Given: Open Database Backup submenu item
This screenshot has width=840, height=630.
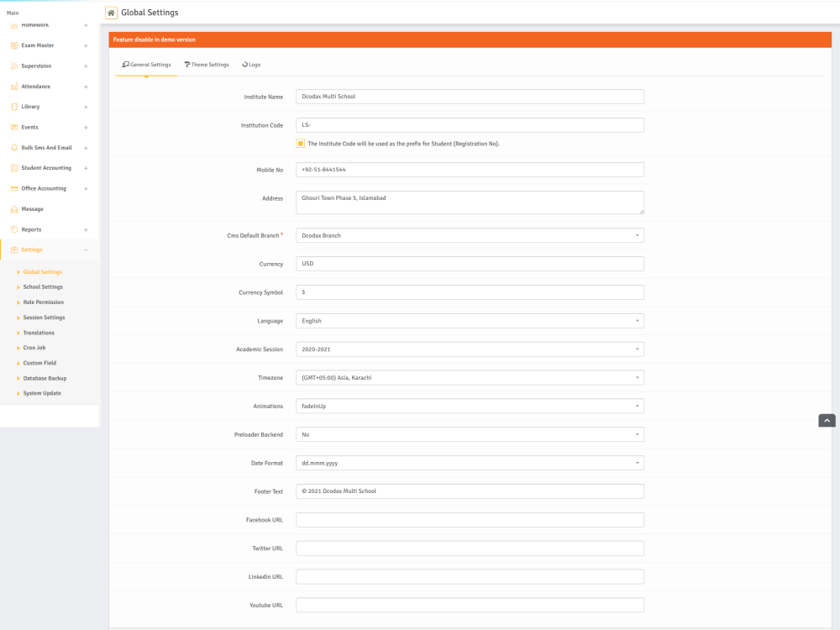Looking at the screenshot, I should (45, 378).
